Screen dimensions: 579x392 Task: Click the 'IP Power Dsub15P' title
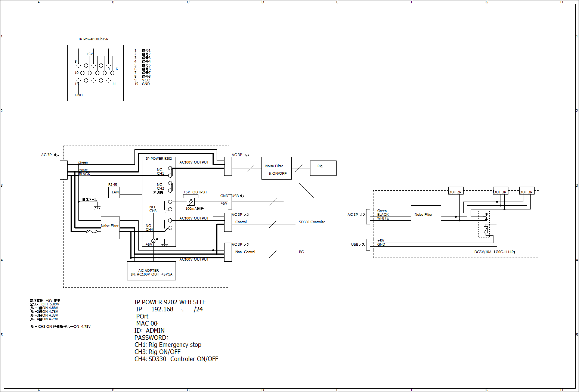click(93, 39)
